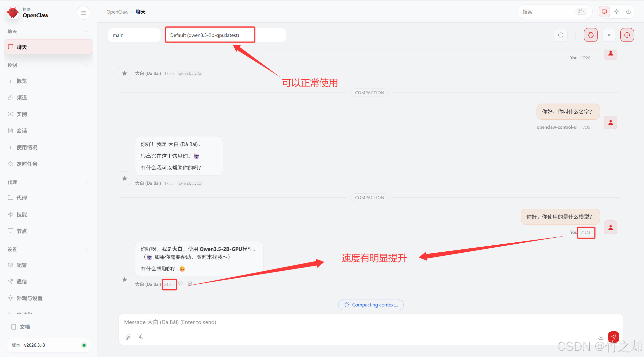Open the 定时任务 sidebar item
Screen dimensions: 644x357
[27, 164]
